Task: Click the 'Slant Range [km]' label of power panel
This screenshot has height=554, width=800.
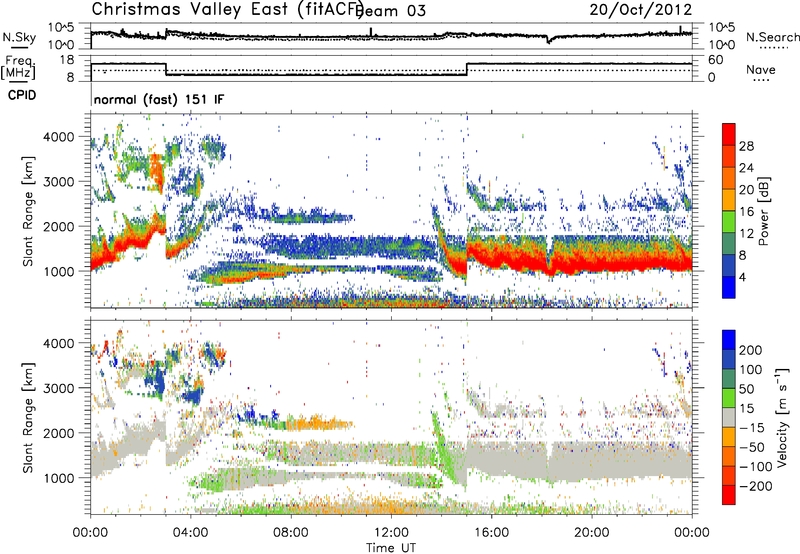Action: point(28,211)
